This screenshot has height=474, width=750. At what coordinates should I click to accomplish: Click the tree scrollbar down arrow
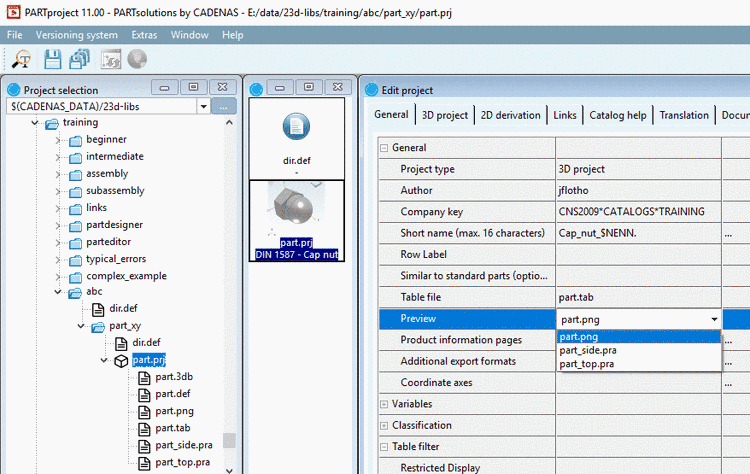(x=230, y=470)
